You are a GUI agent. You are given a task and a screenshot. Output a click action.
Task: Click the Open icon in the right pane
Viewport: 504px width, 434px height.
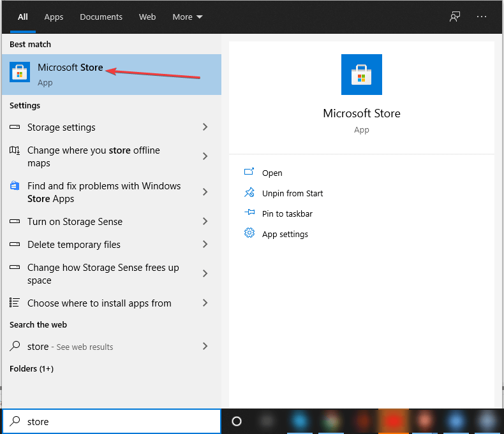tap(249, 173)
